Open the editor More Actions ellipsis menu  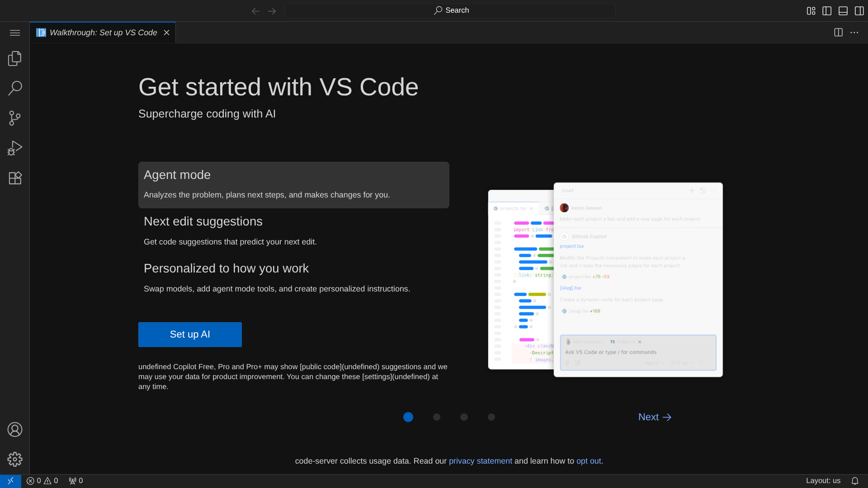coord(854,33)
